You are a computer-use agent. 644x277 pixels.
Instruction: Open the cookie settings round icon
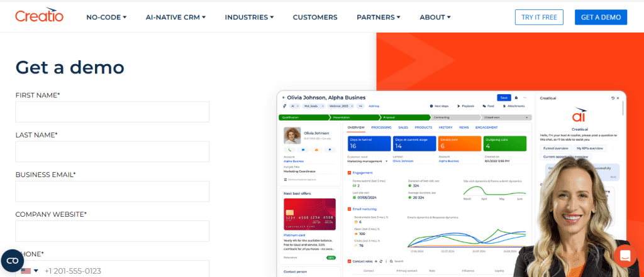point(13,261)
